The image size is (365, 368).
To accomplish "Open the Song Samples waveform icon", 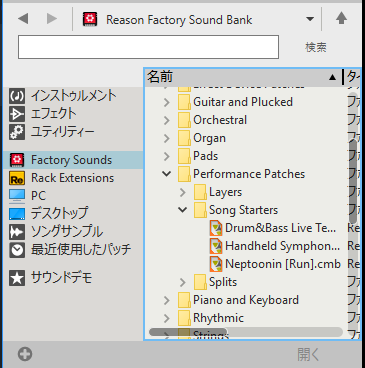I will click(17, 232).
